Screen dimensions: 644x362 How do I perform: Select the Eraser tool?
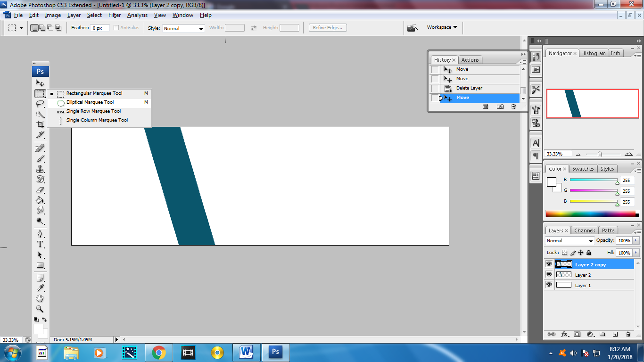coord(40,190)
